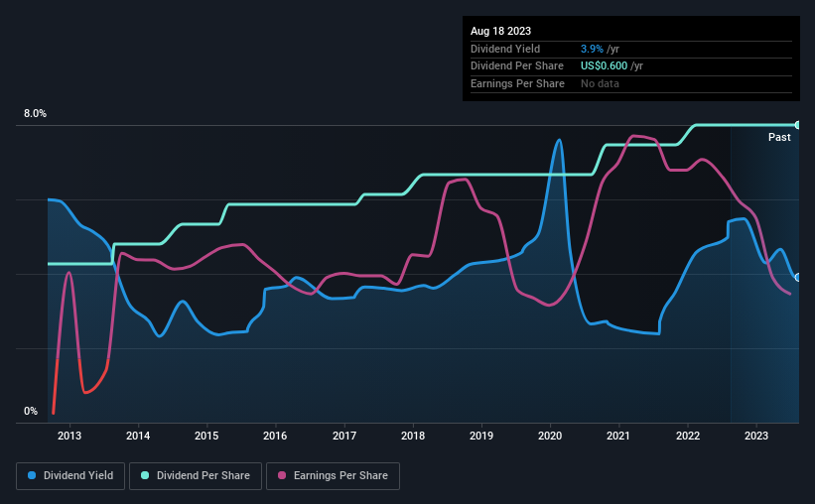Click the 2023 x-axis year label

pos(756,436)
